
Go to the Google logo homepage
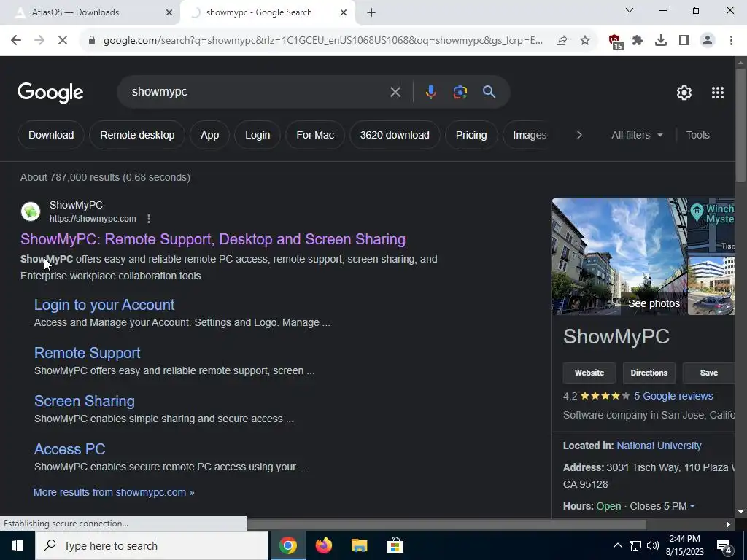[50, 93]
